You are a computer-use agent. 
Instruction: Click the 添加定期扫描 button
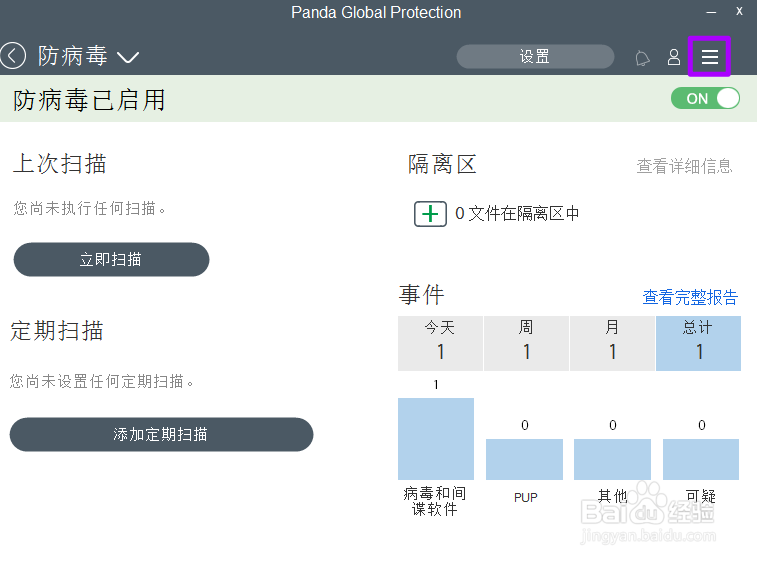(x=161, y=435)
